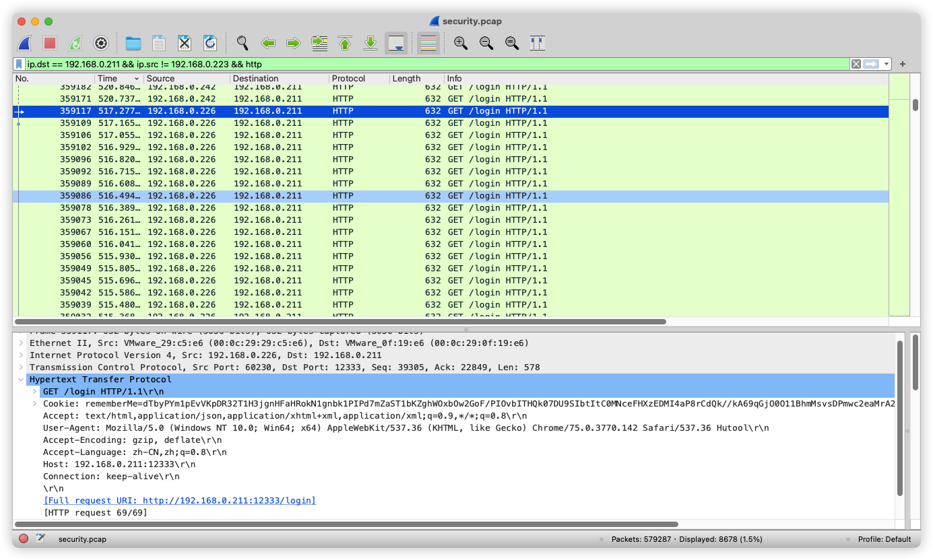Screen dimensions: 933x560
Task: Add a display filter button with plus
Action: tap(903, 64)
